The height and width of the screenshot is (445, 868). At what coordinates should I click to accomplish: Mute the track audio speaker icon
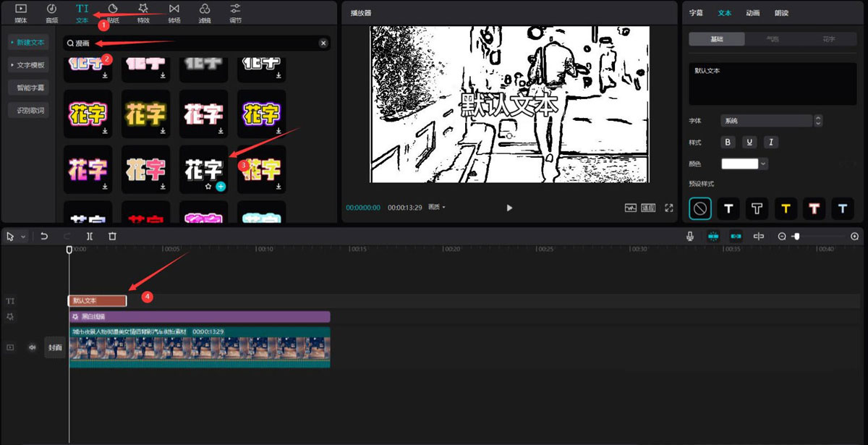pyautogui.click(x=30, y=347)
